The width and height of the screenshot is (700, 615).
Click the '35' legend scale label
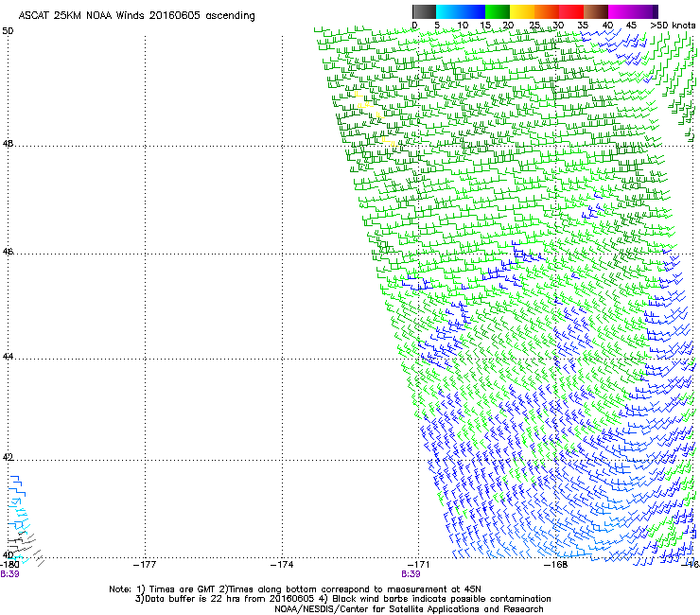pyautogui.click(x=583, y=26)
